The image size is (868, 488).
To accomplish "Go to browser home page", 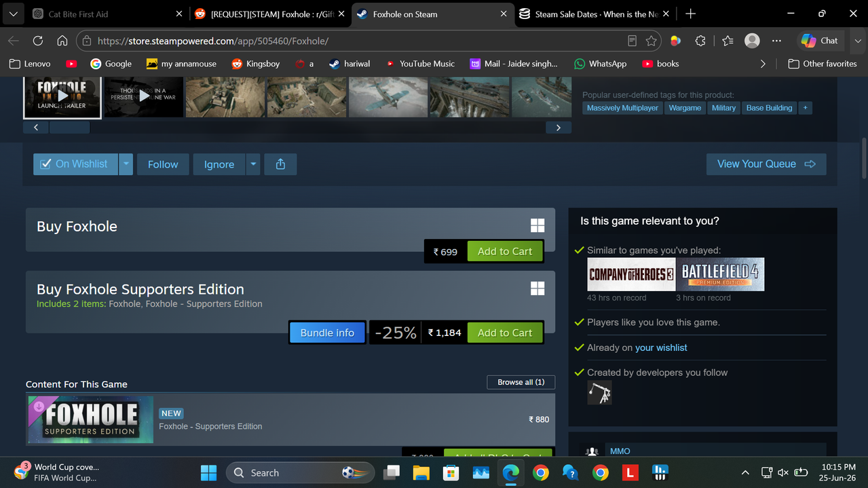I will pyautogui.click(x=62, y=41).
